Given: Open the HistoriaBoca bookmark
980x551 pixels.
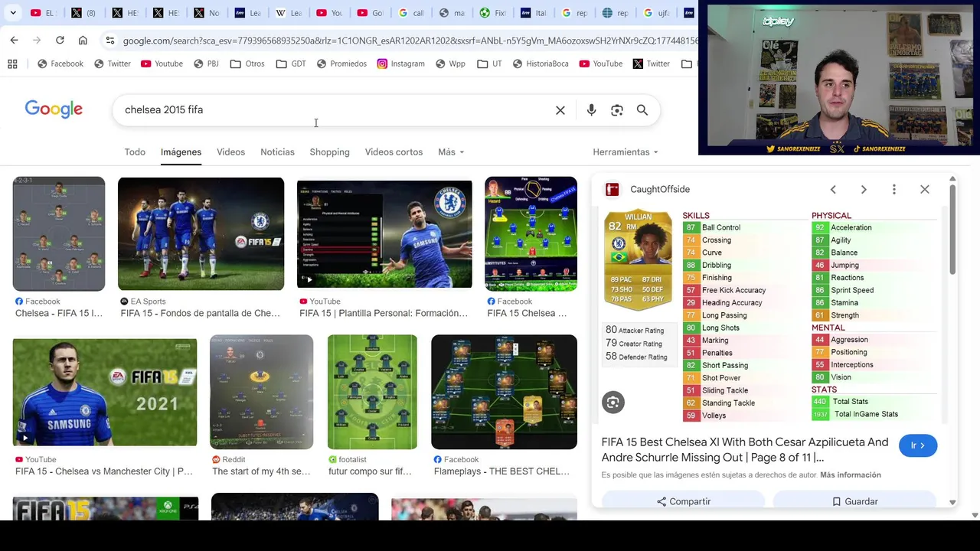Looking at the screenshot, I should click(540, 64).
